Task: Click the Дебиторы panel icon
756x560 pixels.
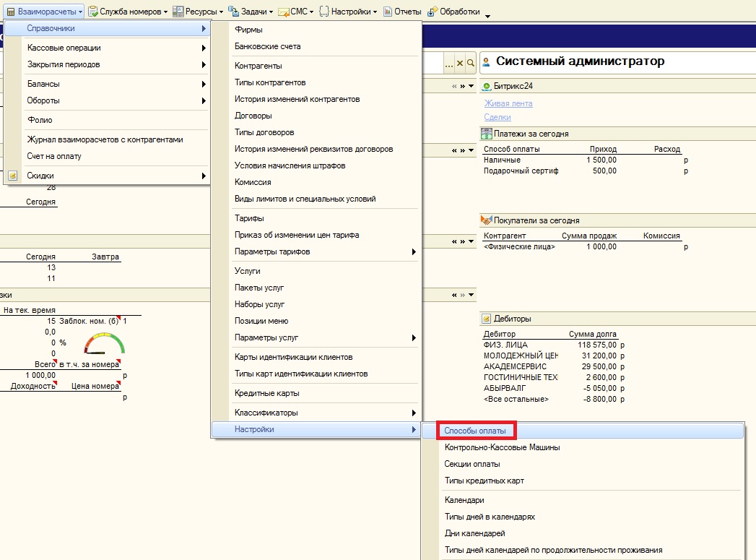Action: pos(487,319)
